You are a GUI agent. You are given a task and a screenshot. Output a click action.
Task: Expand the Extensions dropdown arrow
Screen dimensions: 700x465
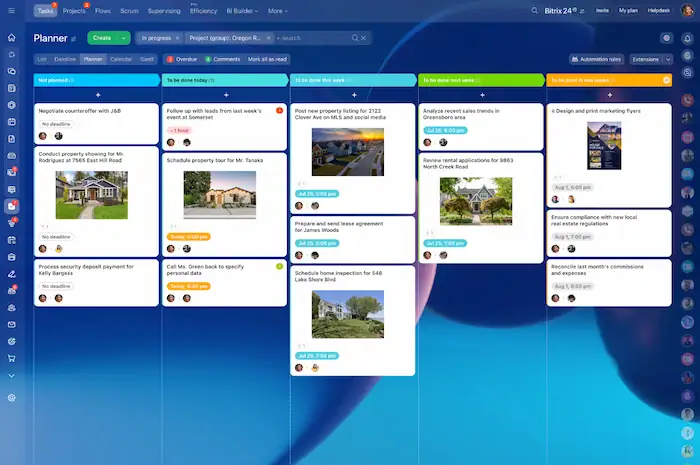pos(668,59)
